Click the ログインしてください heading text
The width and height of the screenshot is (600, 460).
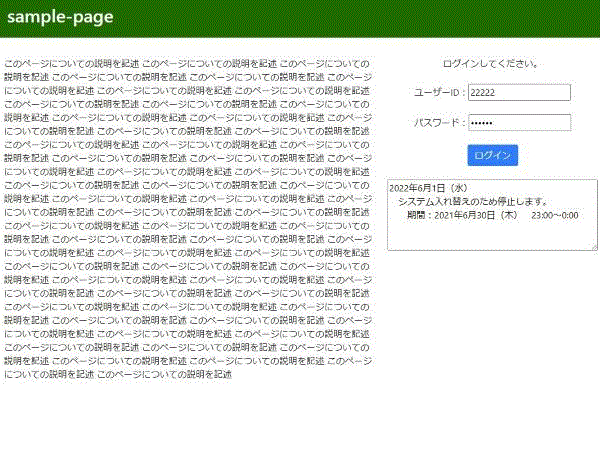491,63
